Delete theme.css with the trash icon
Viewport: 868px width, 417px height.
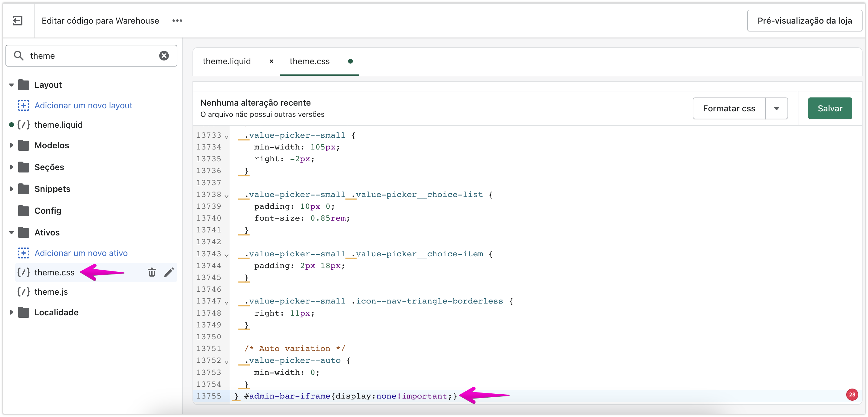point(152,272)
